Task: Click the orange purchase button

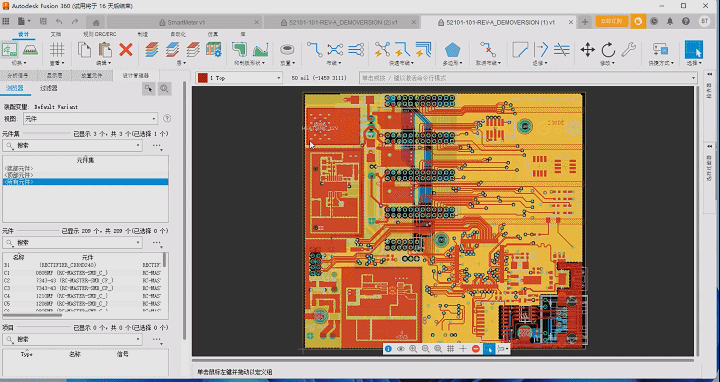Action: tap(611, 21)
